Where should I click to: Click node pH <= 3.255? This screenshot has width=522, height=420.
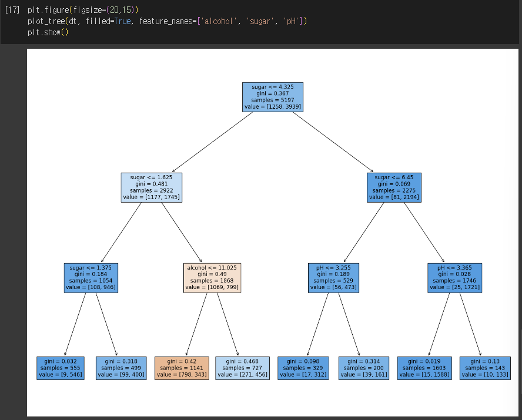[x=333, y=278]
